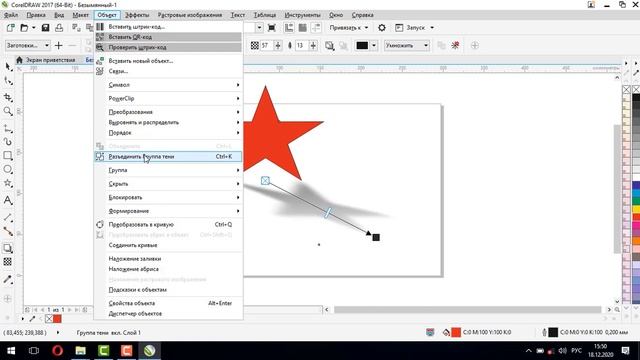Choose Вставить штрих-код menu item
Viewport: 640px width, 360px height.
coord(168,27)
